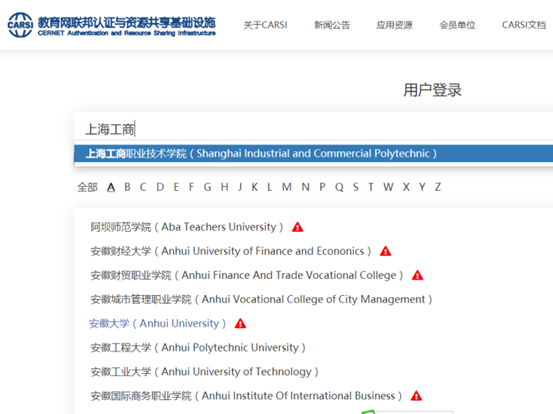Choose 安徽国际商务职业学院 Anhui Institute Of International Business
Screen dimensions: 553x414
point(246,396)
